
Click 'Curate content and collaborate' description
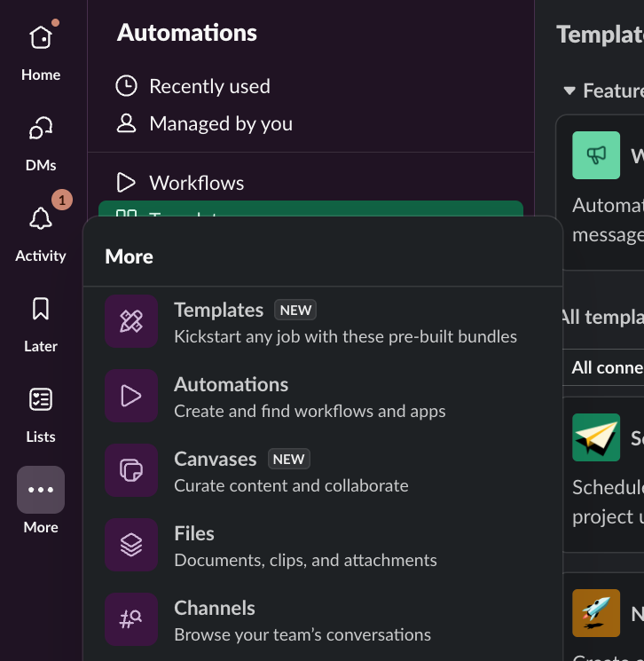coord(291,485)
